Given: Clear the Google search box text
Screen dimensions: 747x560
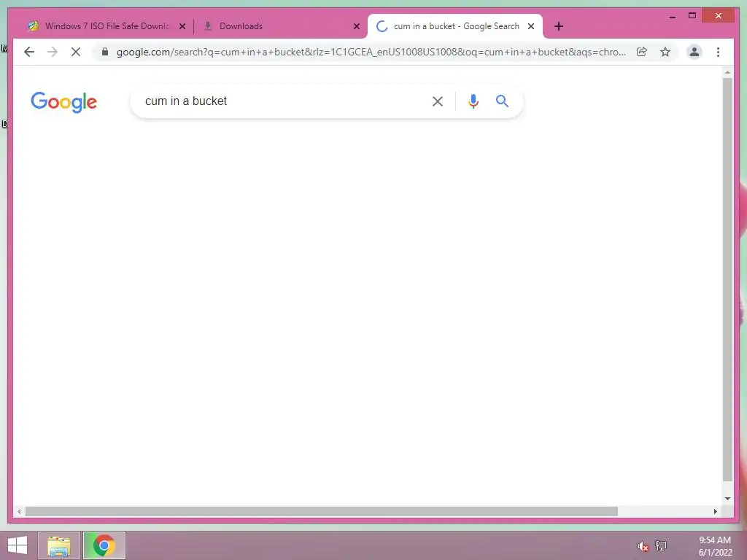Looking at the screenshot, I should coord(438,101).
